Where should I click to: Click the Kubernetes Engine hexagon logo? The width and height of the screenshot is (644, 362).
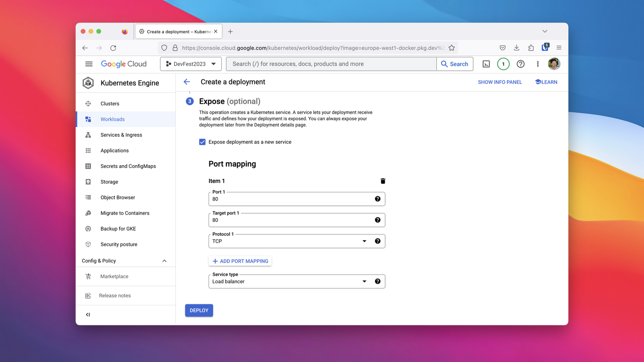click(88, 83)
